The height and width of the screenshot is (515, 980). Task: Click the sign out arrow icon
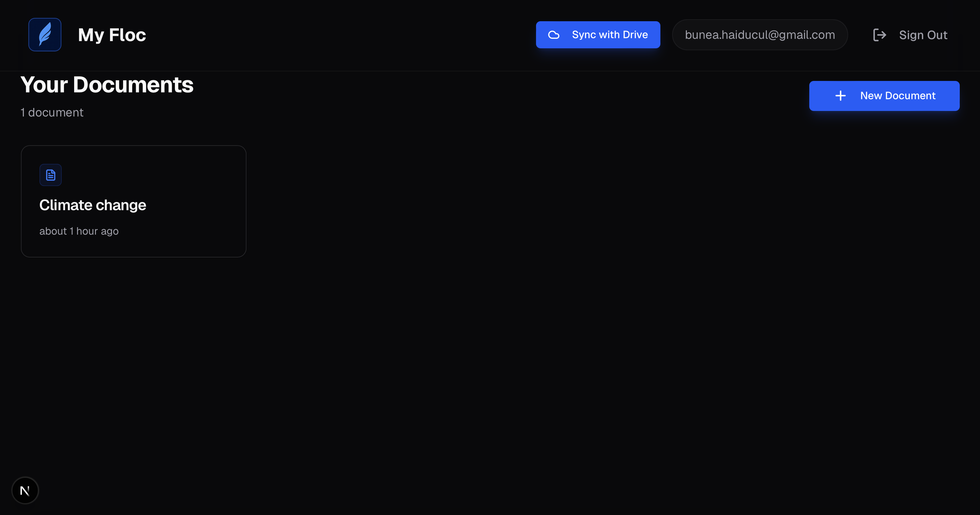pos(879,35)
